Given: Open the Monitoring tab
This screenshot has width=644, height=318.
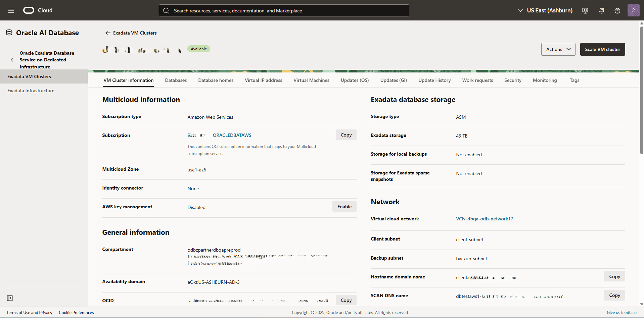Looking at the screenshot, I should 545,80.
